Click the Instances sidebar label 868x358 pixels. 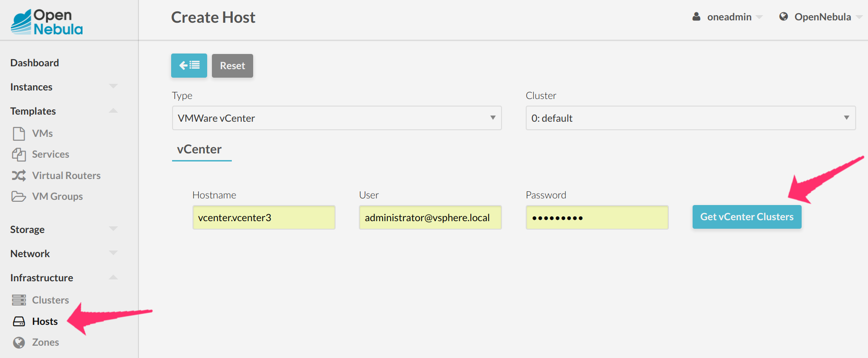click(x=31, y=87)
